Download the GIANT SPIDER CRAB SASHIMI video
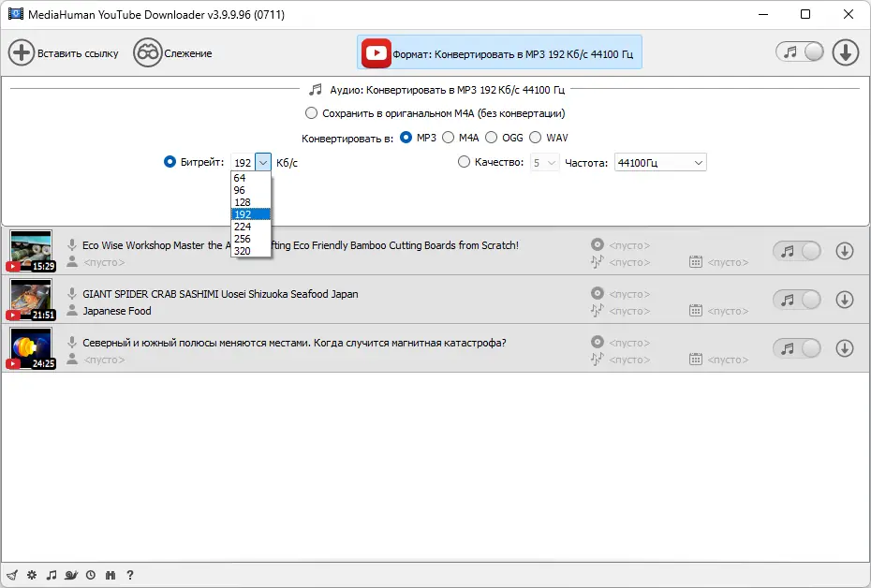 844,300
